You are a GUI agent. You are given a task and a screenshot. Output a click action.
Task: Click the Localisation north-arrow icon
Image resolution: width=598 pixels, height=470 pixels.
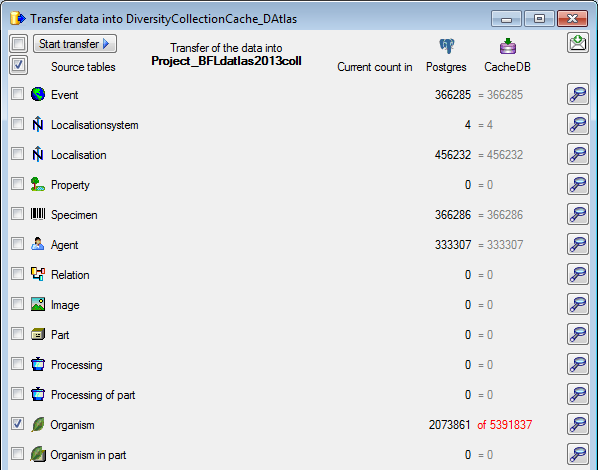pos(38,154)
